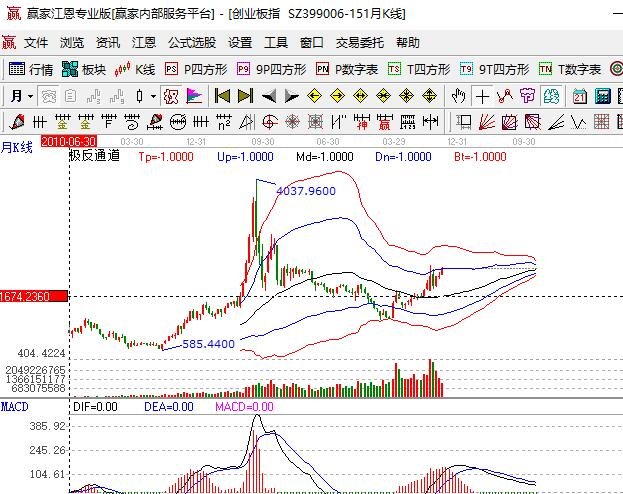623x494 pixels.
Task: Open the calculator icon
Action: pyautogui.click(x=603, y=96)
